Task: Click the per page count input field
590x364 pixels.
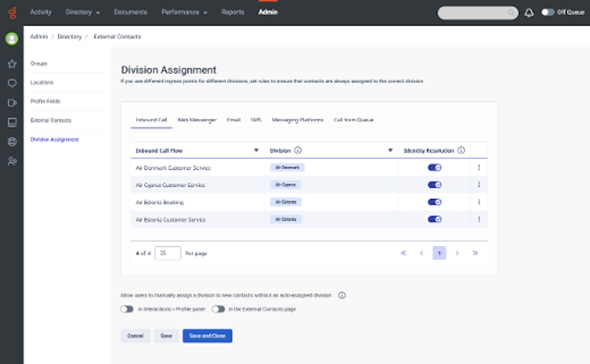Action: pyautogui.click(x=168, y=253)
